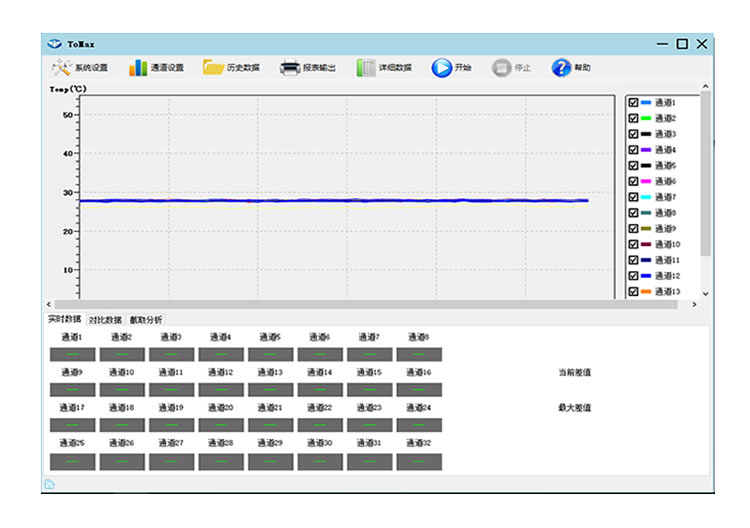Viewport: 750px width, 528px height.
Task: Select 通道24 real-time value display box
Action: [x=419, y=425]
